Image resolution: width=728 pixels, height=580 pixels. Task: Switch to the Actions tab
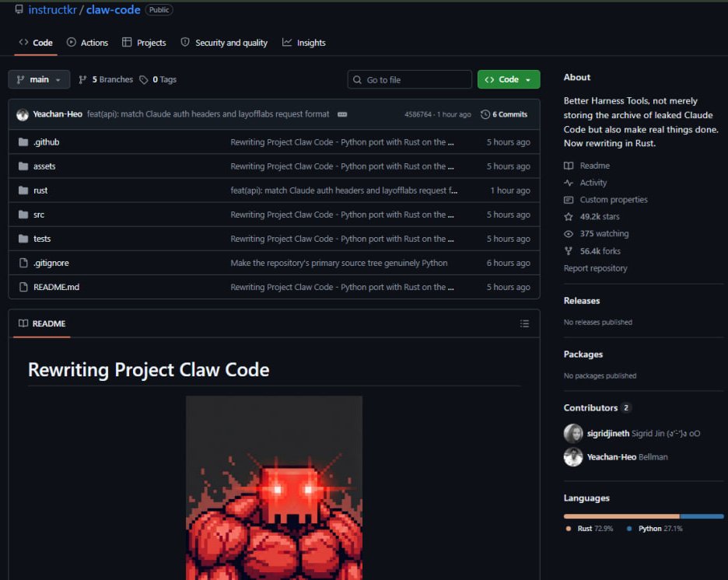(x=87, y=43)
